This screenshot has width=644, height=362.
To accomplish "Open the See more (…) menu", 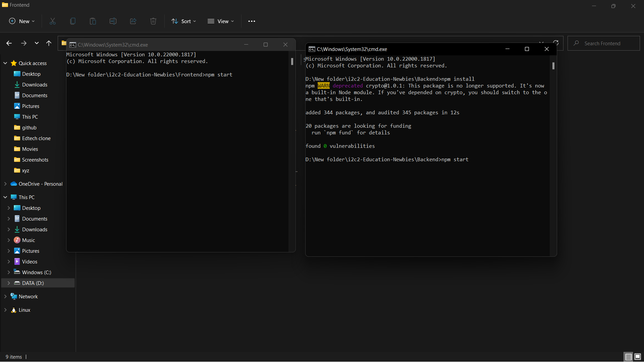I will [x=252, y=21].
